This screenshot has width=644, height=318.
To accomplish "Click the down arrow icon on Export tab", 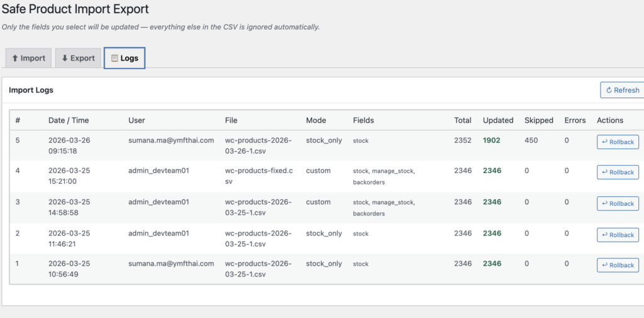I will pyautogui.click(x=64, y=58).
